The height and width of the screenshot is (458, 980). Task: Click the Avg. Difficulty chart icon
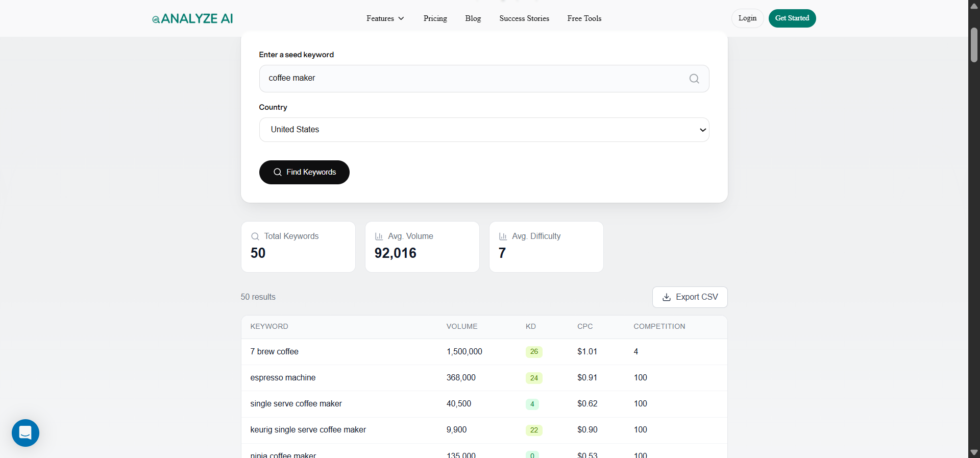tap(503, 236)
